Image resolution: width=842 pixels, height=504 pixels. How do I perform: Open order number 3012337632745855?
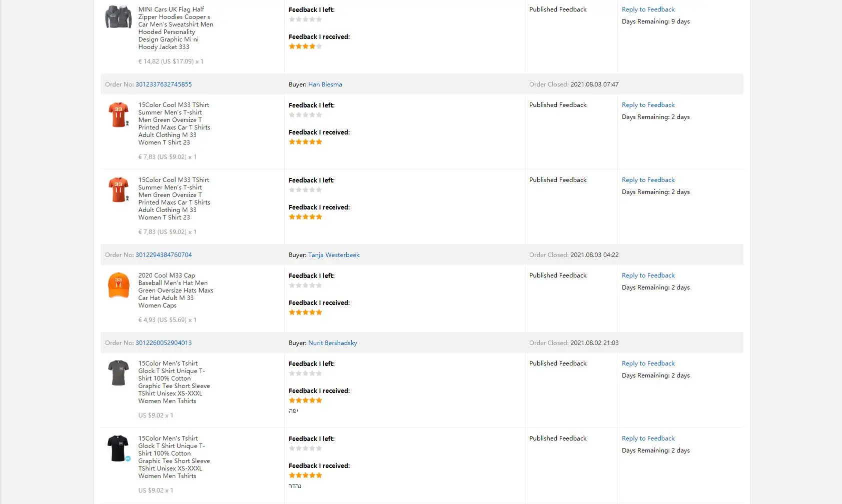164,84
